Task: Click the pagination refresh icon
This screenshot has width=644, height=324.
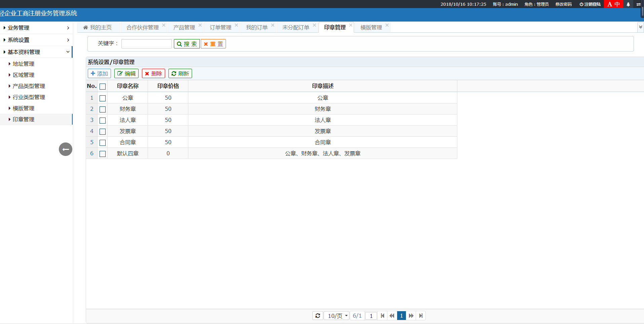Action: tap(317, 316)
